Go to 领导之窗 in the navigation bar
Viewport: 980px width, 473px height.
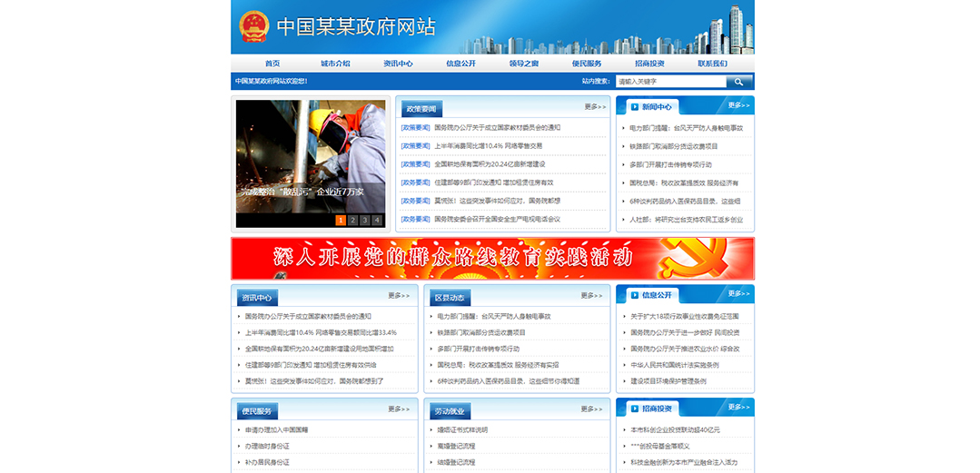(524, 64)
